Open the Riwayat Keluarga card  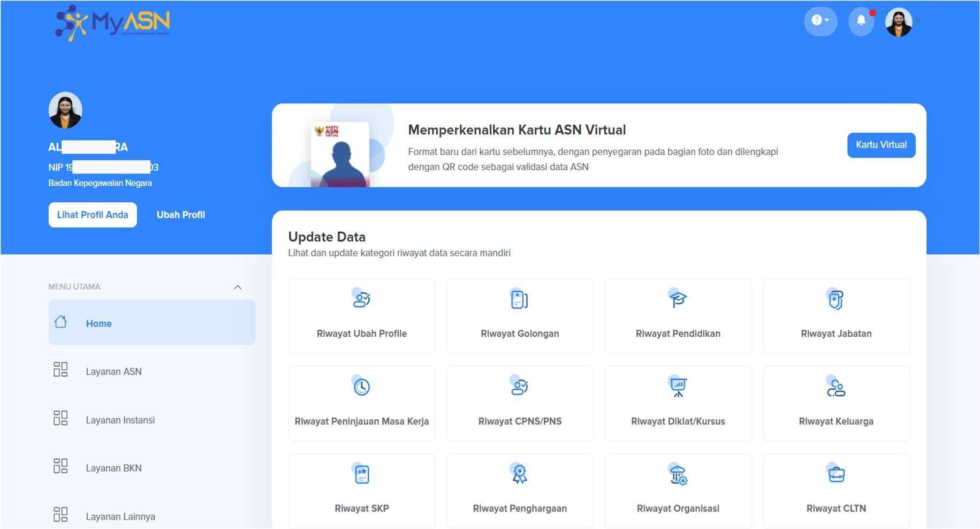click(x=836, y=404)
